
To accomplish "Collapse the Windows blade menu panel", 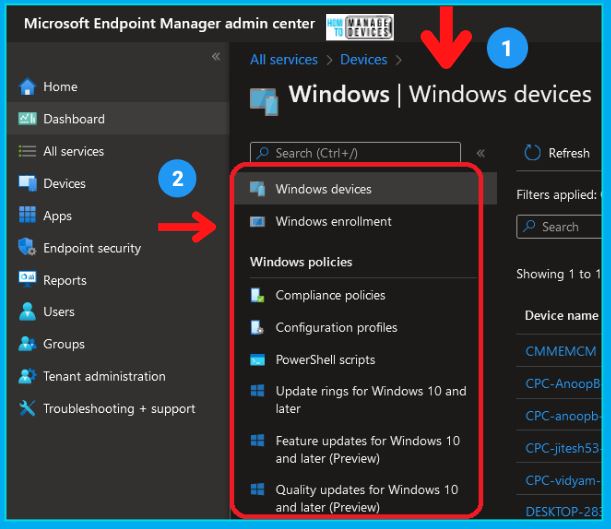I will (480, 153).
